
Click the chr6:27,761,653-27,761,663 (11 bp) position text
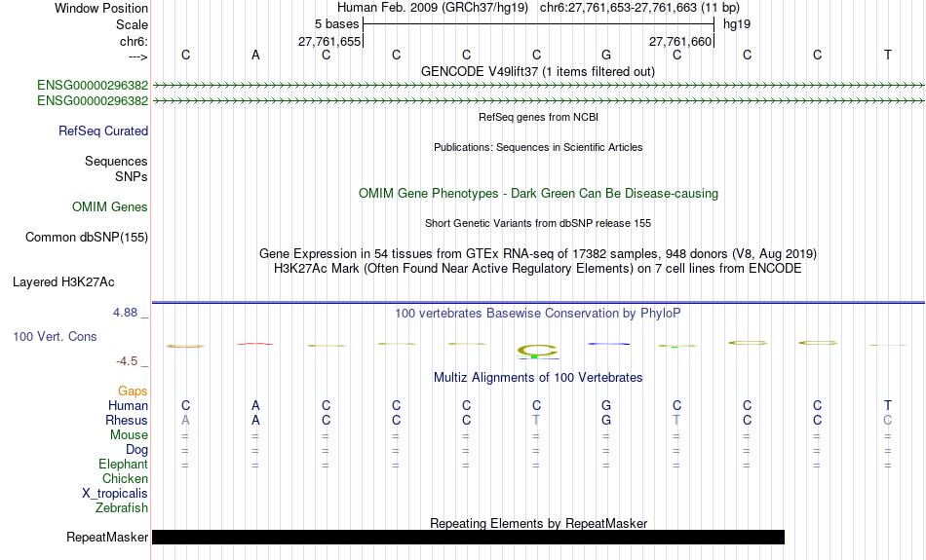coord(639,8)
